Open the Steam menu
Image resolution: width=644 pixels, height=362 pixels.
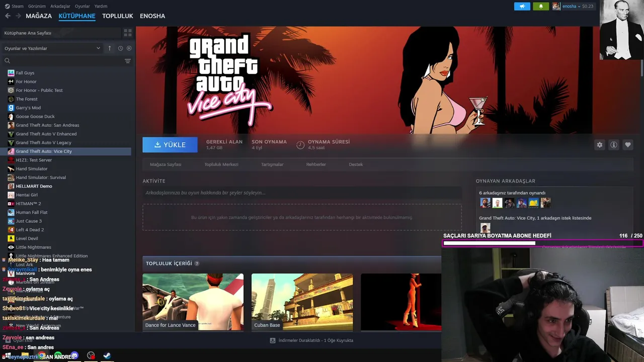[x=14, y=6]
